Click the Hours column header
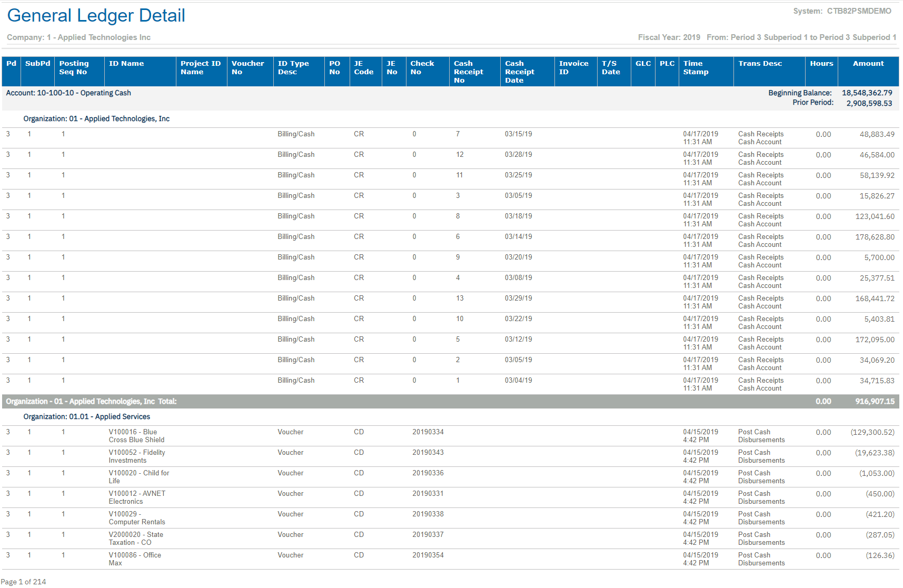The height and width of the screenshot is (588, 903). point(821,64)
